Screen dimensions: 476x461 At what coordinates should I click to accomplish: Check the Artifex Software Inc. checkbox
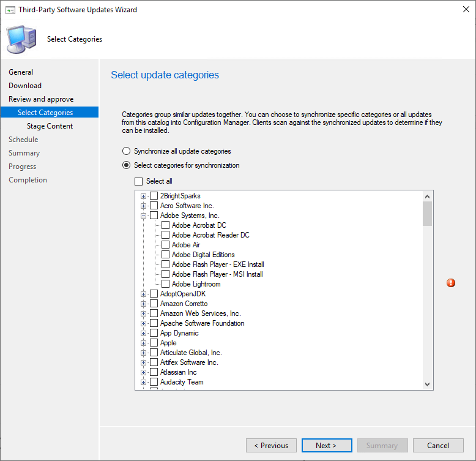154,362
